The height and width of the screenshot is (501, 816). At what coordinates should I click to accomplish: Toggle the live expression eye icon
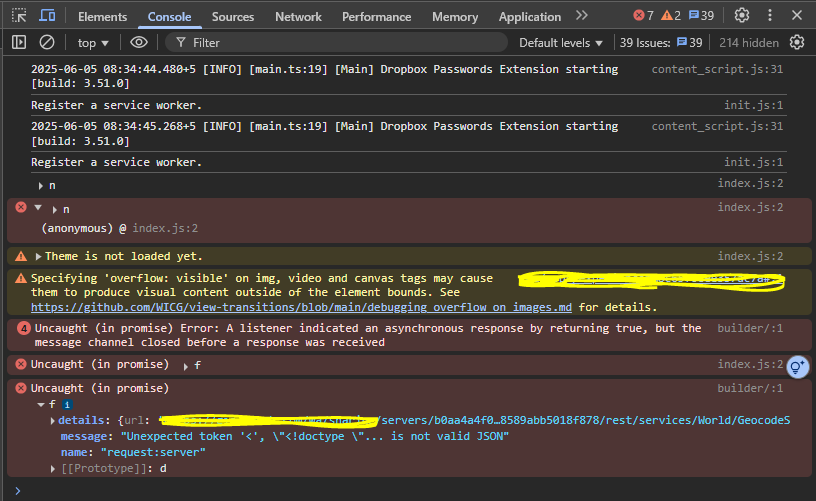coord(139,42)
